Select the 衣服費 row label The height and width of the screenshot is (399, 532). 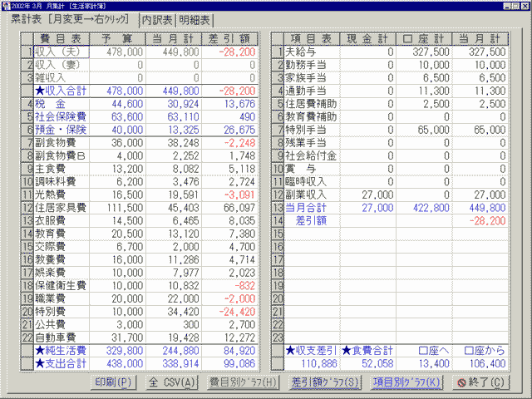[x=62, y=220]
